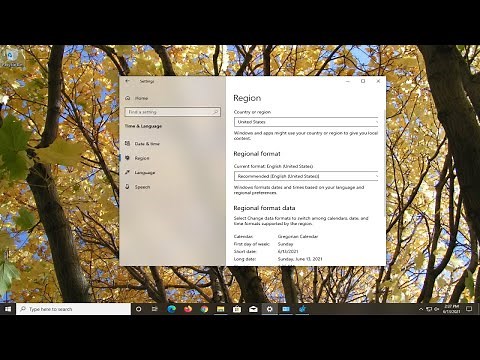The height and width of the screenshot is (360, 480).
Task: Click the Find a setting search box
Action: click(x=172, y=112)
